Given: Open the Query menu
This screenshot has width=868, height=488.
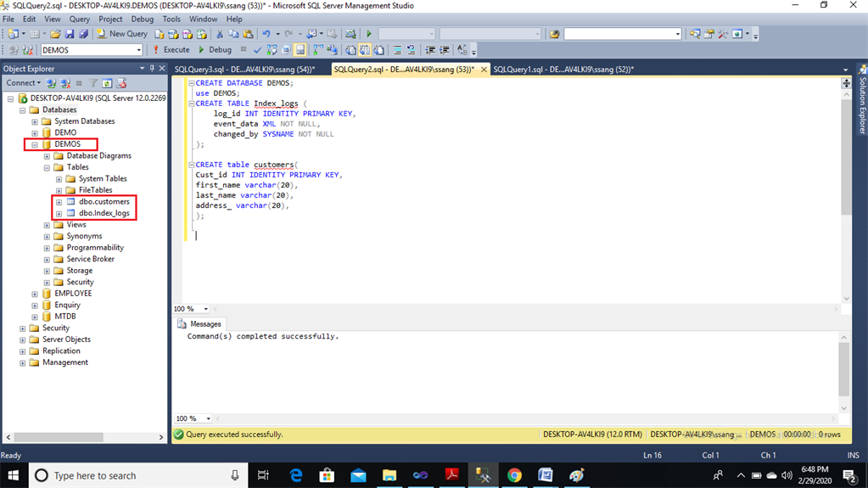Looking at the screenshot, I should click(79, 19).
